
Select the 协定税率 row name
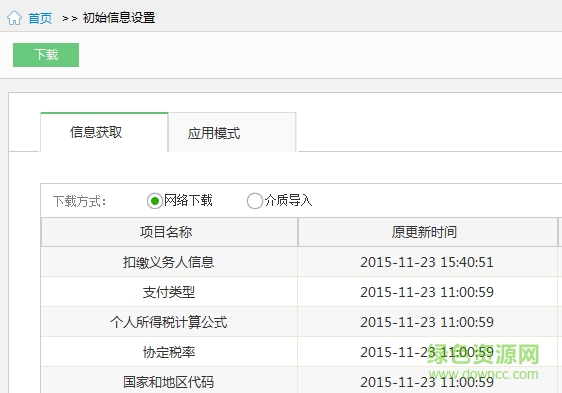169,352
